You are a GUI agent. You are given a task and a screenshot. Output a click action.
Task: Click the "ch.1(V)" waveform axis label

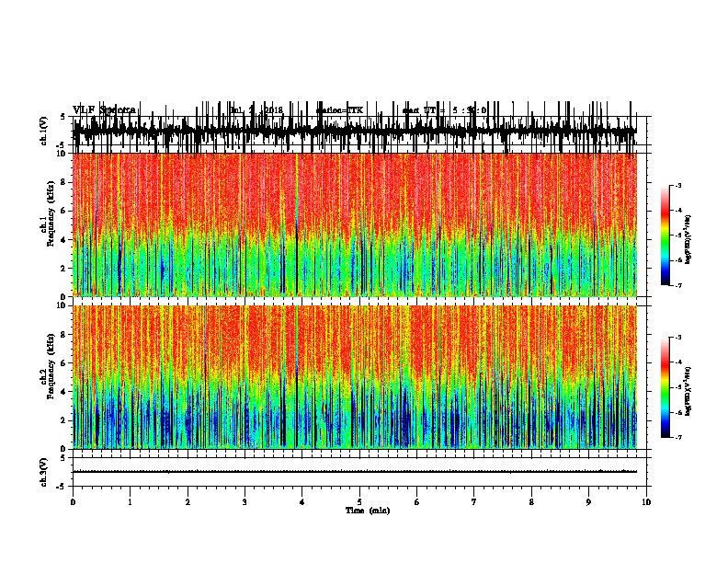[x=43, y=131]
